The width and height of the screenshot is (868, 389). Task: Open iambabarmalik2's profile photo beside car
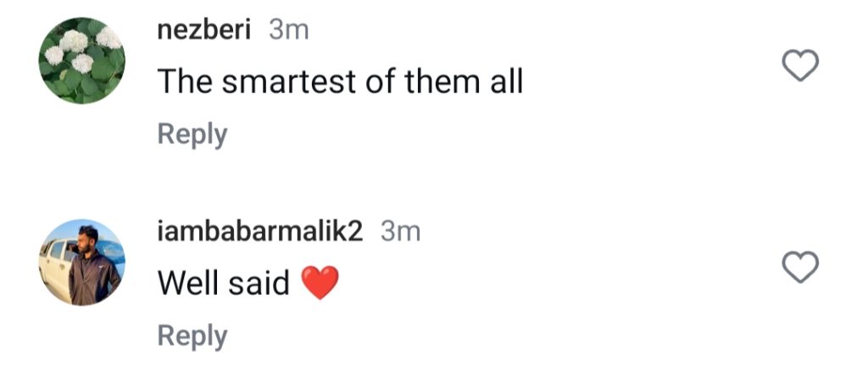point(82,262)
